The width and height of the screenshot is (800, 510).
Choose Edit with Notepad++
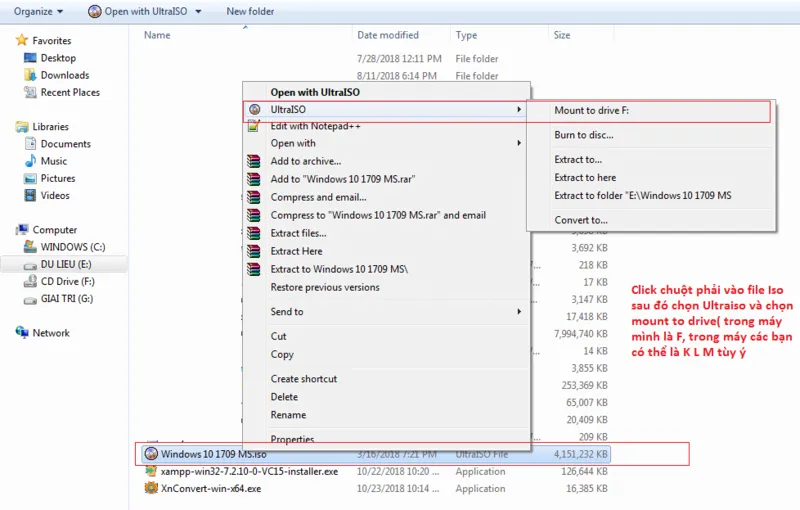pos(315,126)
